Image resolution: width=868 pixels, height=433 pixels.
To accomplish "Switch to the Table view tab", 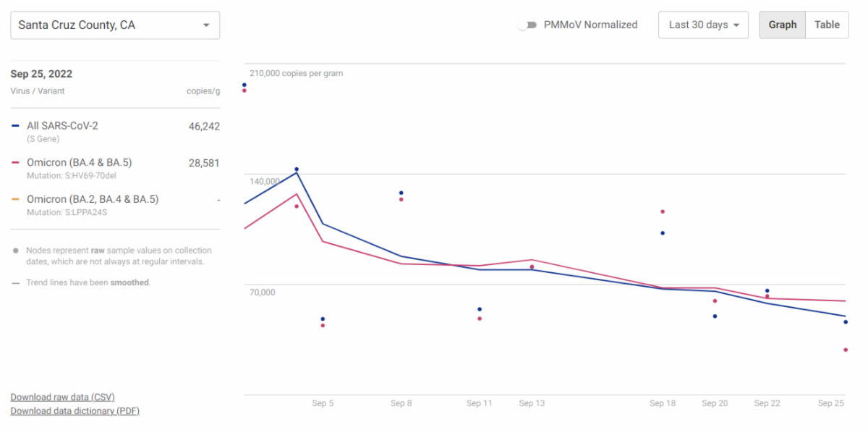I will click(827, 25).
